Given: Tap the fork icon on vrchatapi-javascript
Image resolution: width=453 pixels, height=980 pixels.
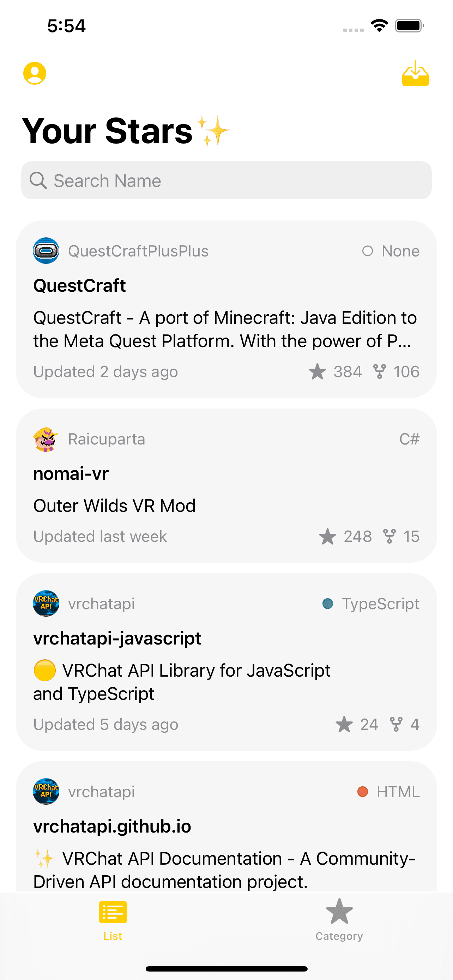Looking at the screenshot, I should pyautogui.click(x=396, y=724).
